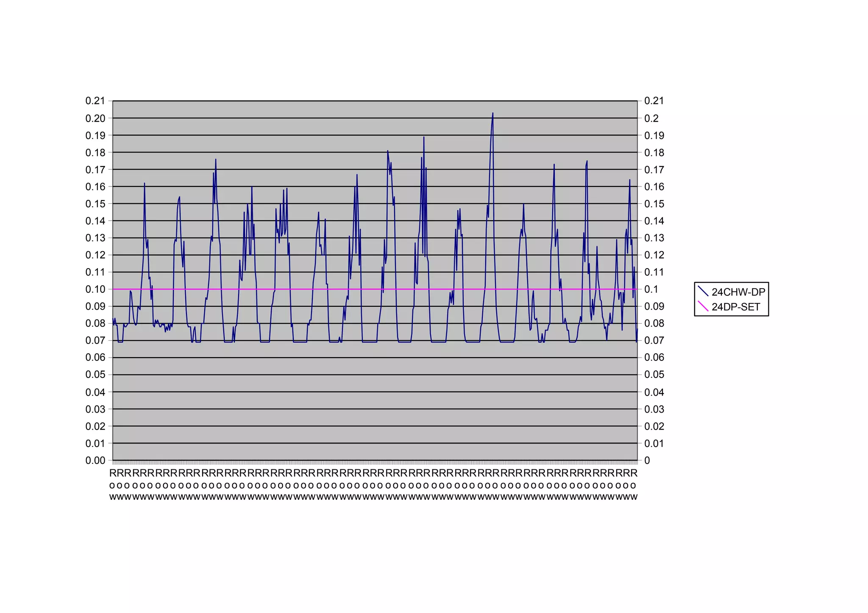Click the tallest peak above 0.20
The width and height of the screenshot is (868, 613).
[x=492, y=114]
